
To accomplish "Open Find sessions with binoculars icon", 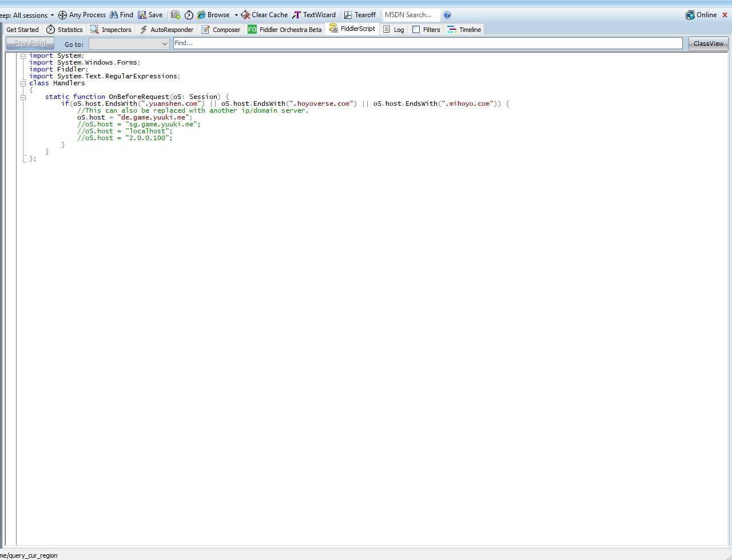I will click(114, 15).
